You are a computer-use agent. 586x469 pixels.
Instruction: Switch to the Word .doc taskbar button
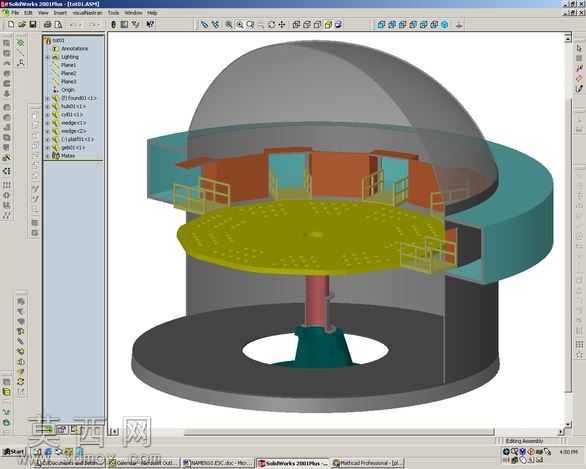pyautogui.click(x=218, y=463)
